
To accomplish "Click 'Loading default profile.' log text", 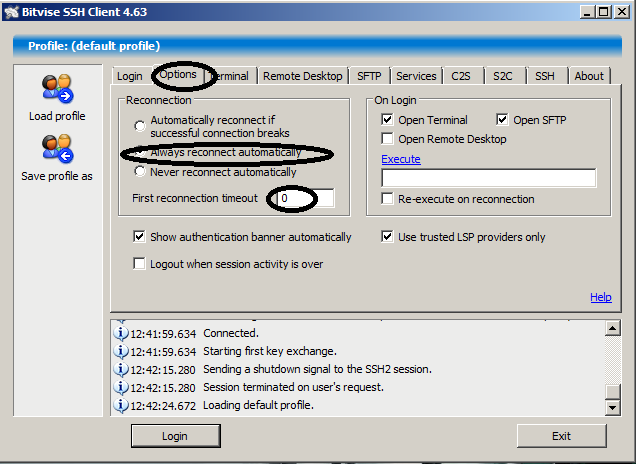I will pos(258,405).
